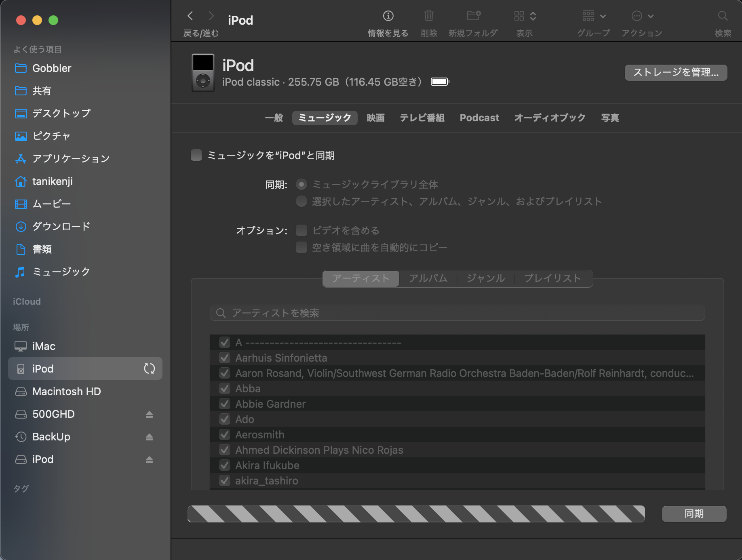This screenshot has width=742, height=560.
Task: Select the 選択したアーティスト radio button
Action: coord(301,201)
